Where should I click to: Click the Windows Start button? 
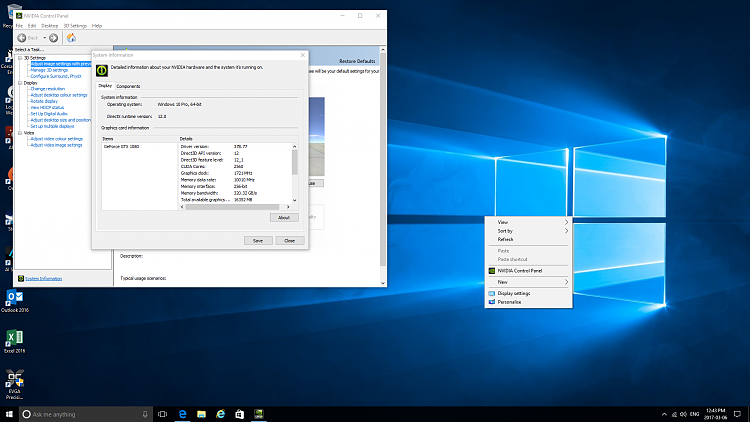click(9, 414)
